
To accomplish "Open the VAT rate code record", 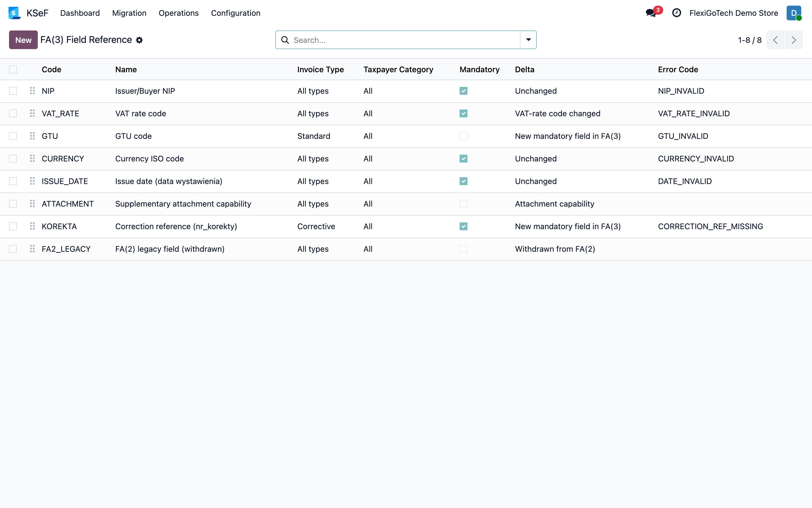I will [x=141, y=113].
